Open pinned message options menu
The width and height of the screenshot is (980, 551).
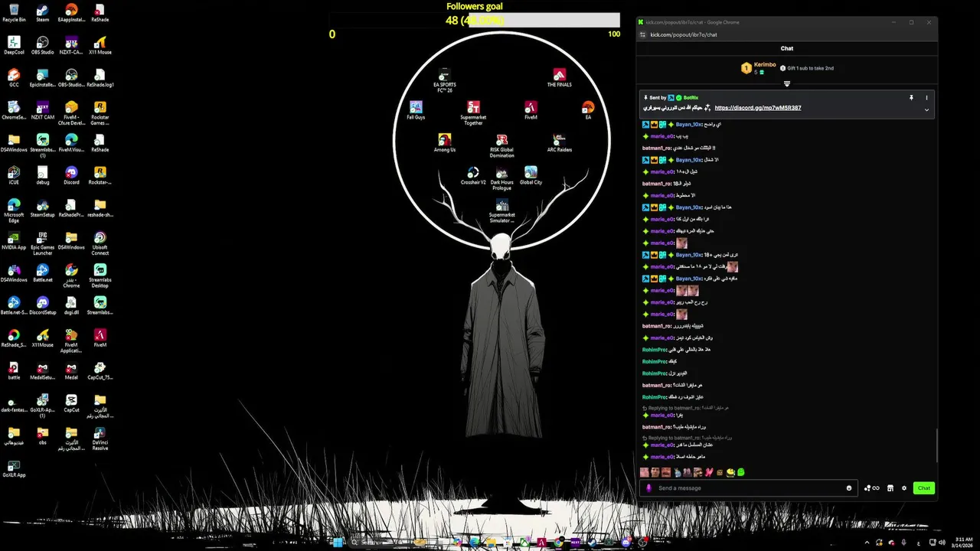tap(926, 98)
